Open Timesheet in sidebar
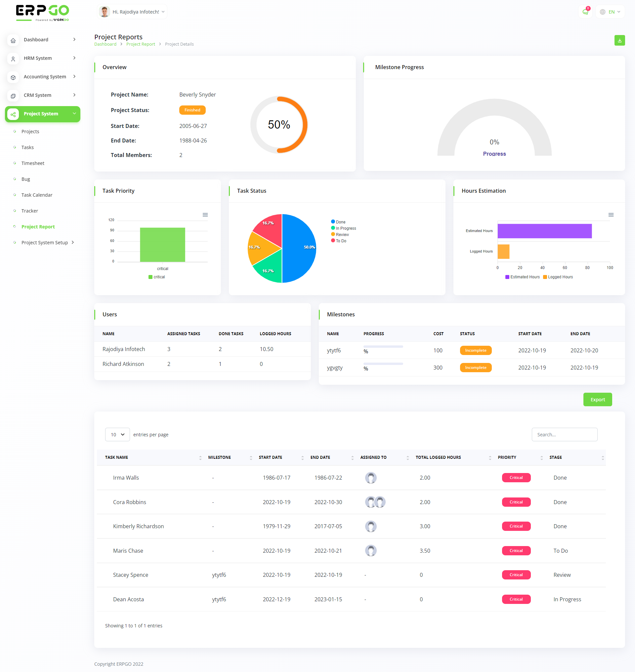Image resolution: width=635 pixels, height=672 pixels. click(33, 163)
